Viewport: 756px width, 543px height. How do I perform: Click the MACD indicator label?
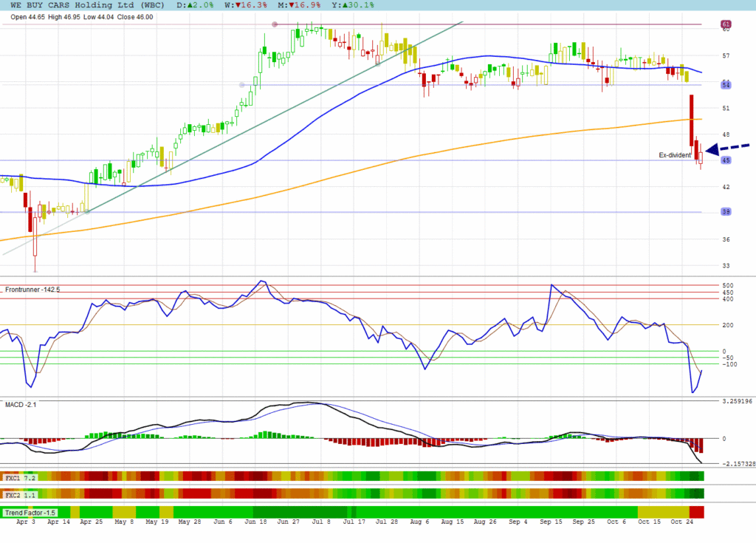[21, 405]
